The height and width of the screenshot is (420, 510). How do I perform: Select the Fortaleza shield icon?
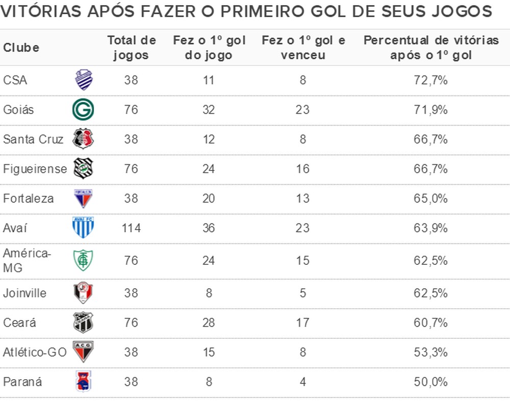tap(83, 198)
